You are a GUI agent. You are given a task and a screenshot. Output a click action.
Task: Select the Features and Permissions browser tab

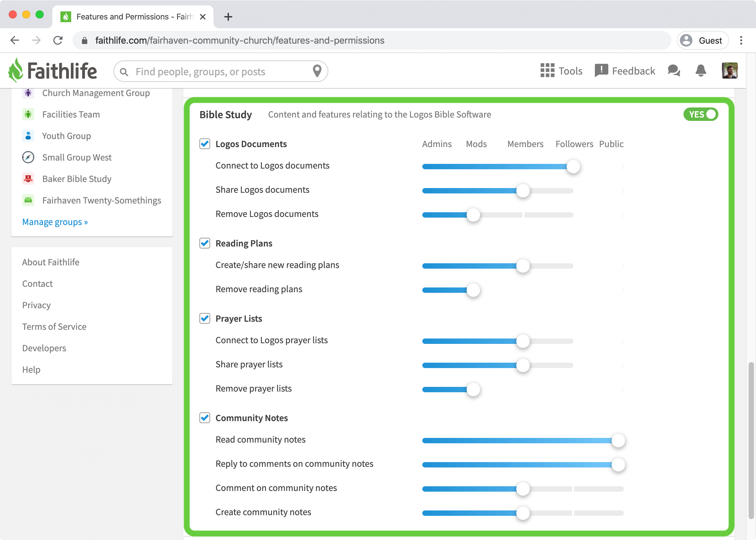coord(133,17)
